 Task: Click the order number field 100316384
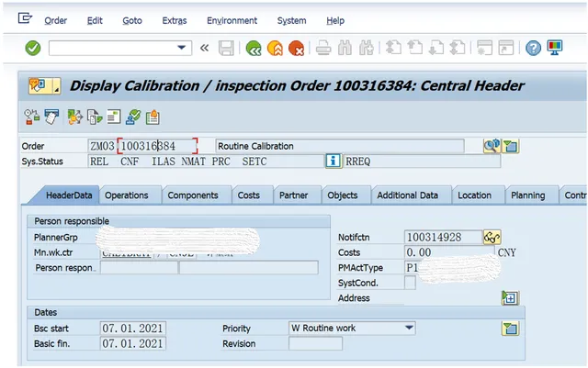click(x=157, y=146)
